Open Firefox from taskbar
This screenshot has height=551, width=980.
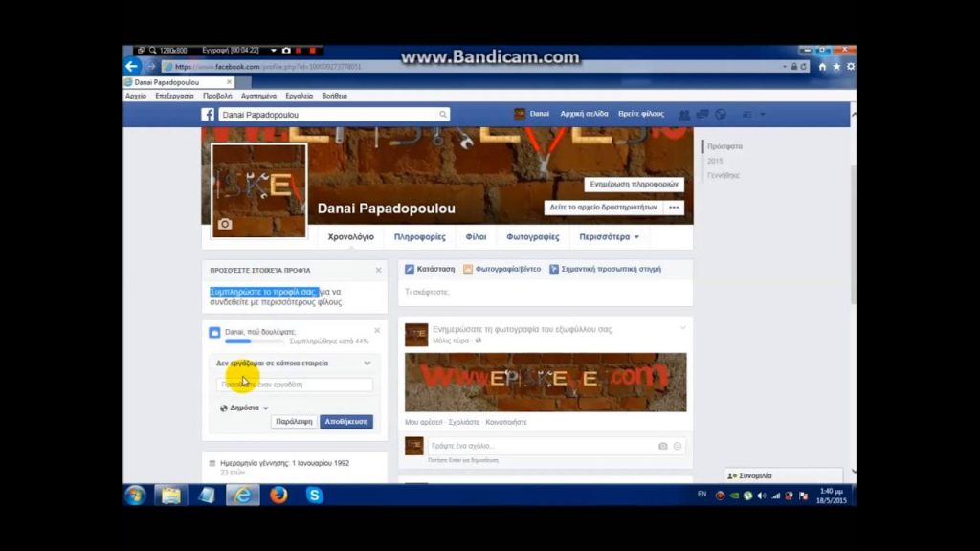[x=278, y=496]
